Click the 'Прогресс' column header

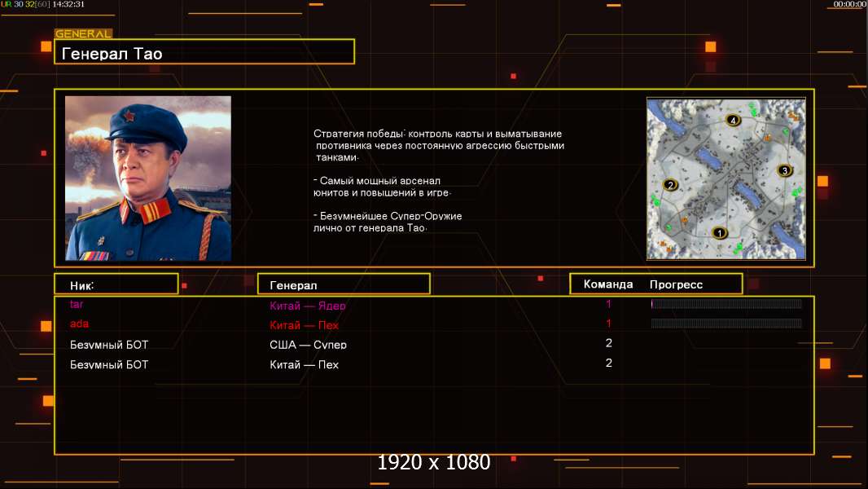(676, 284)
